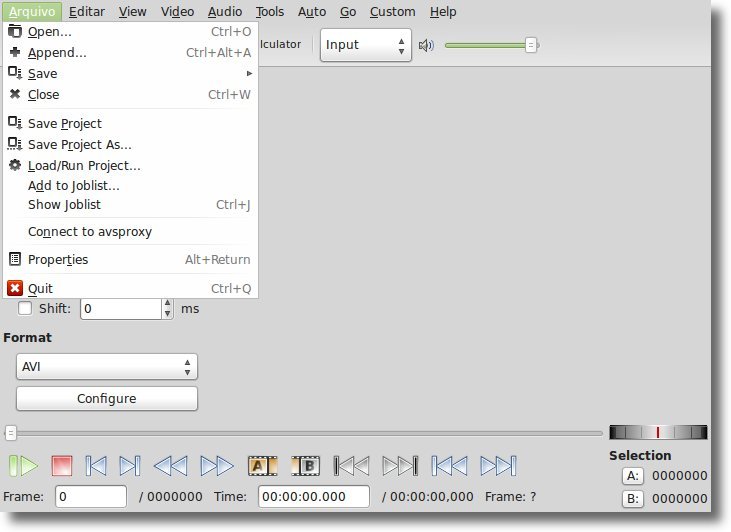The width and height of the screenshot is (731, 532).
Task: Go to previous frame
Action: (96, 466)
